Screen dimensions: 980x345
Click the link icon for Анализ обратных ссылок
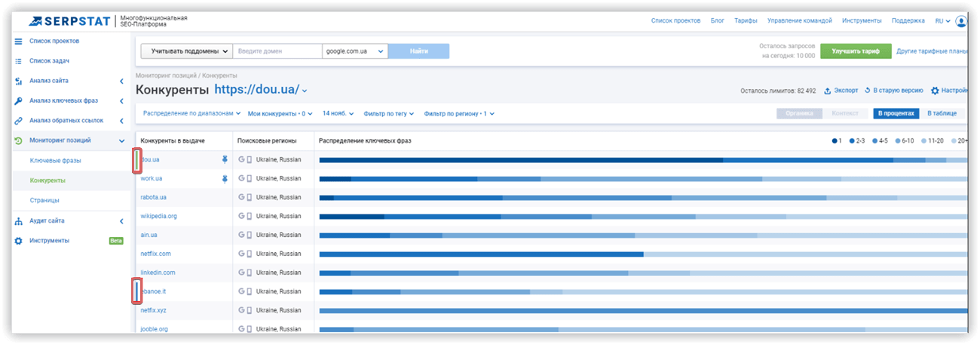pos(19,121)
